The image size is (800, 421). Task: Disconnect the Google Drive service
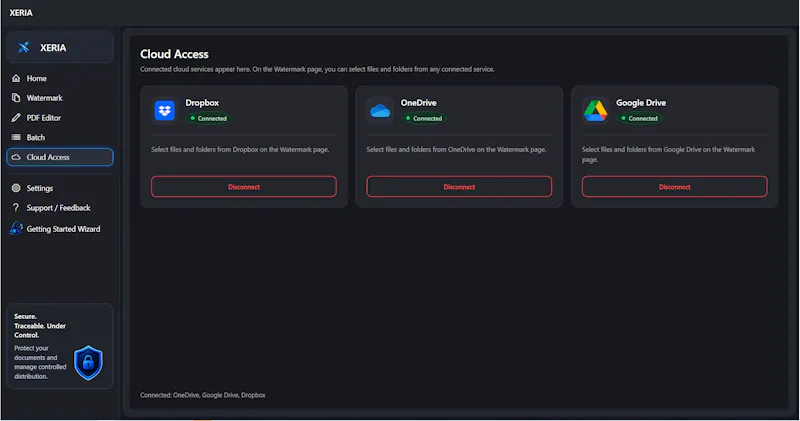674,187
